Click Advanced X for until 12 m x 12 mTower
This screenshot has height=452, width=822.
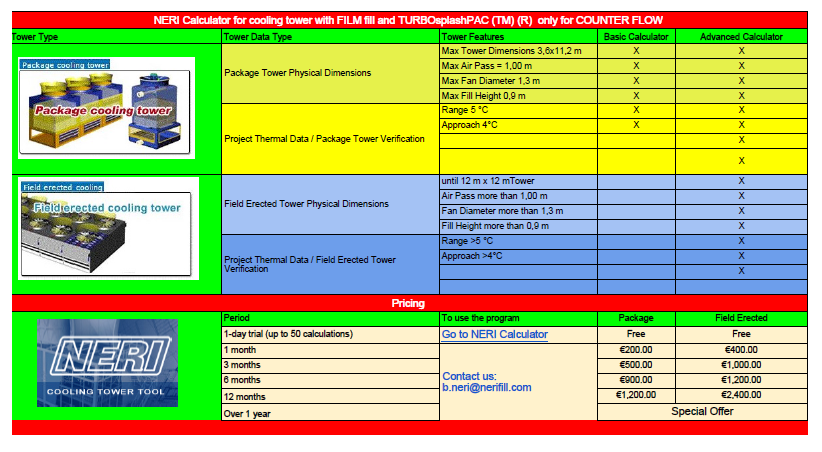coord(741,181)
